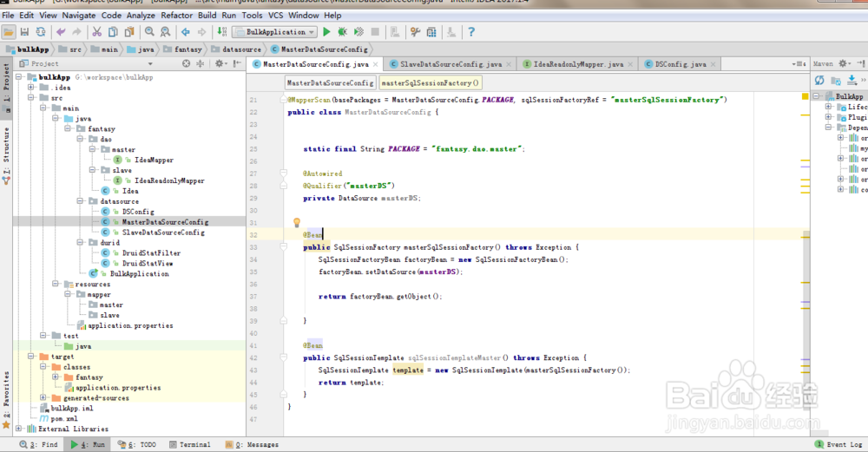The image size is (868, 452).
Task: Undo the last action with the purple arrow icon
Action: [x=61, y=32]
